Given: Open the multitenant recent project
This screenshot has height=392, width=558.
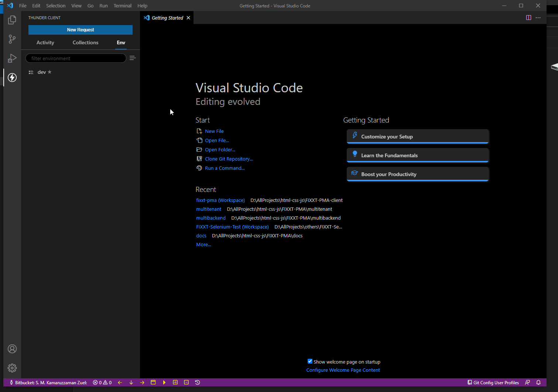Looking at the screenshot, I should click(x=209, y=209).
